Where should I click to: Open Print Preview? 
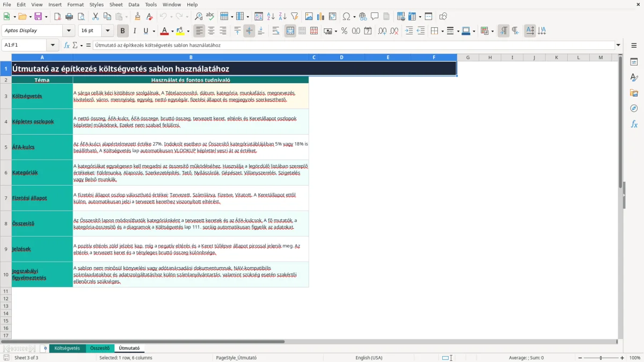[81, 17]
